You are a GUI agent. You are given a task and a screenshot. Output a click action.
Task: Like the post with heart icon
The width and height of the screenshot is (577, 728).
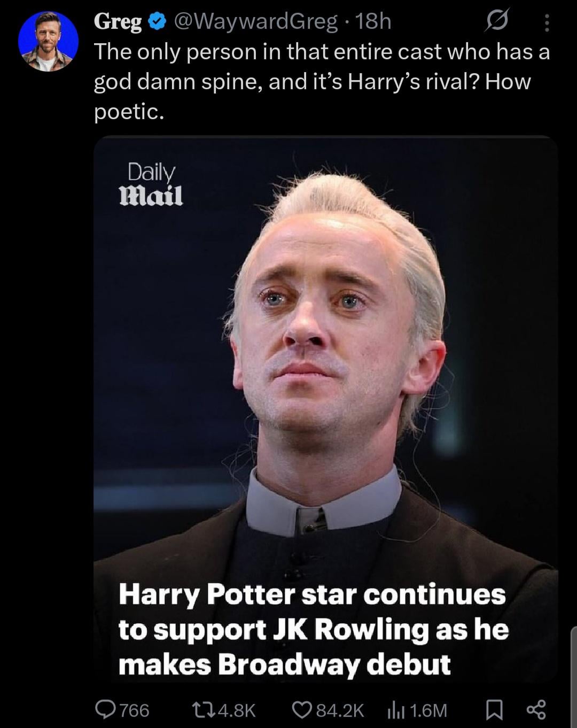click(302, 710)
